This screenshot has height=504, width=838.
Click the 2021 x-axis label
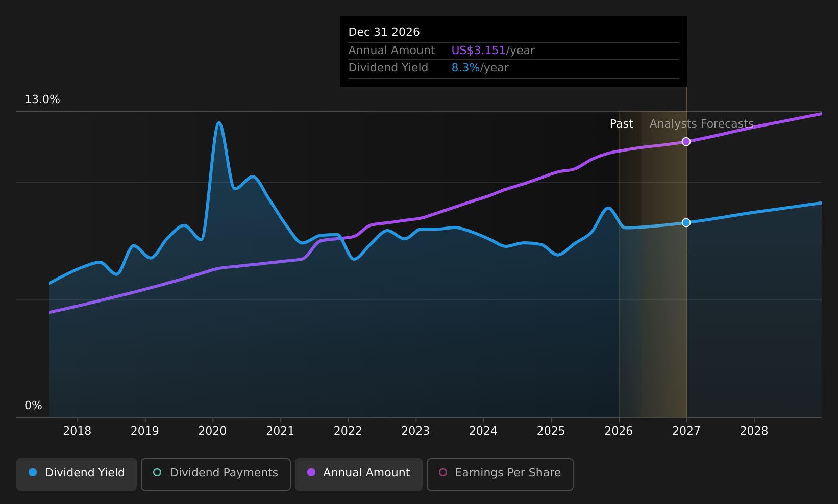coord(280,431)
